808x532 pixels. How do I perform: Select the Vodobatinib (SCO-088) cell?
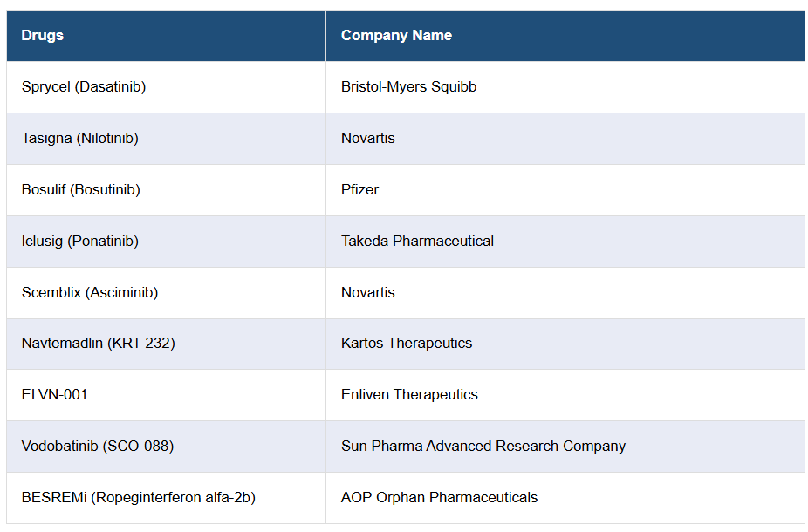98,446
